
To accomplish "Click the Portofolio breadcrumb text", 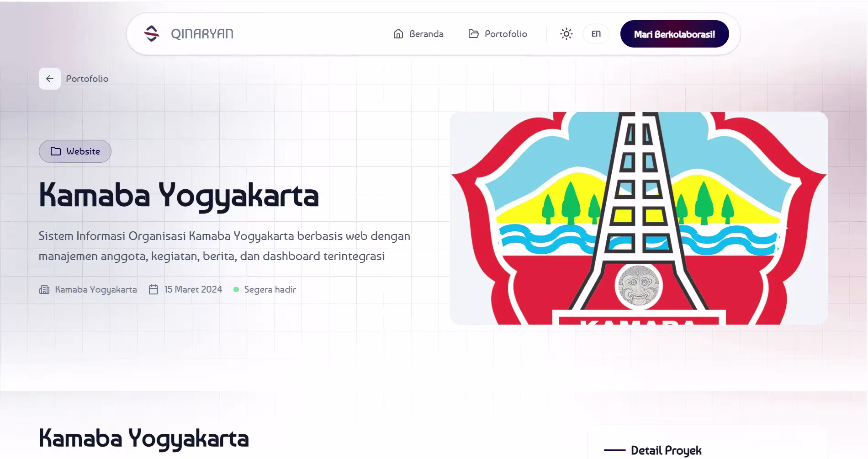I will point(87,79).
